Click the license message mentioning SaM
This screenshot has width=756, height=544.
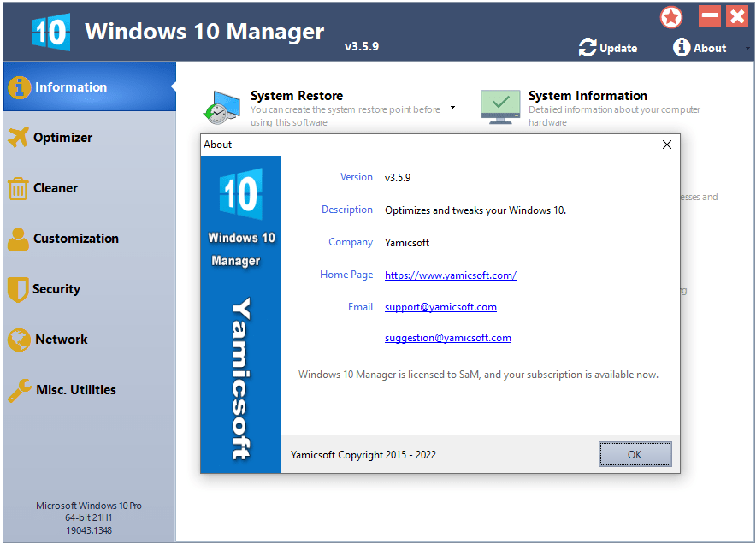478,375
